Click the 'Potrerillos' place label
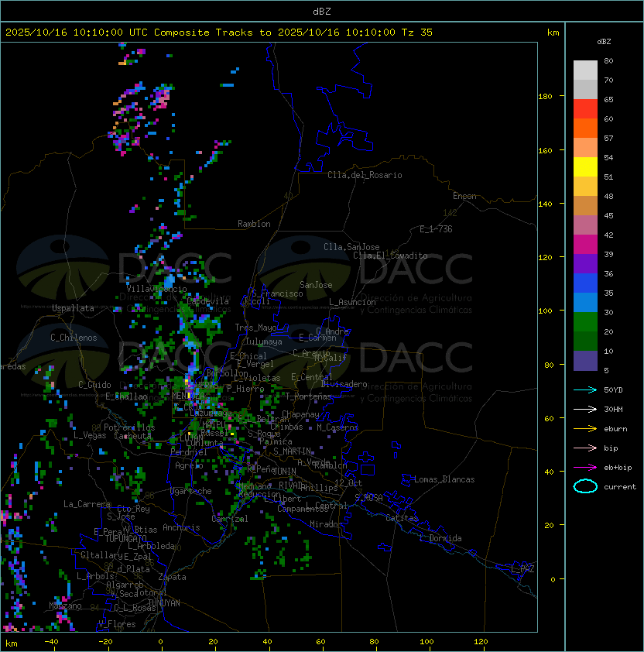Viewport: 644px width, 652px height. pos(129,427)
